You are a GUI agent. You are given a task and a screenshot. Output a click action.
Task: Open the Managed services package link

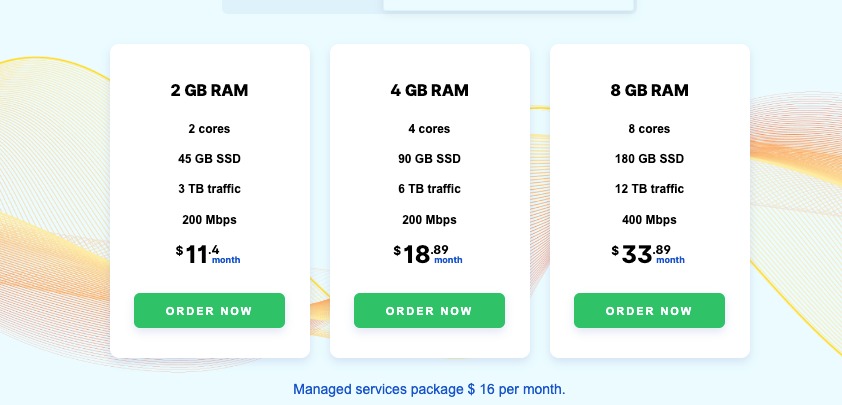click(x=429, y=389)
